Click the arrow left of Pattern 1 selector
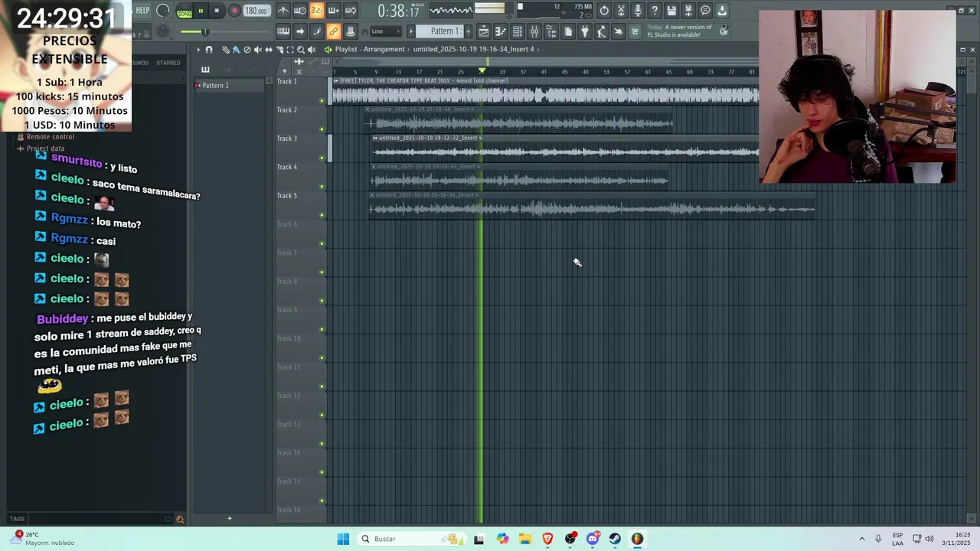 click(411, 31)
